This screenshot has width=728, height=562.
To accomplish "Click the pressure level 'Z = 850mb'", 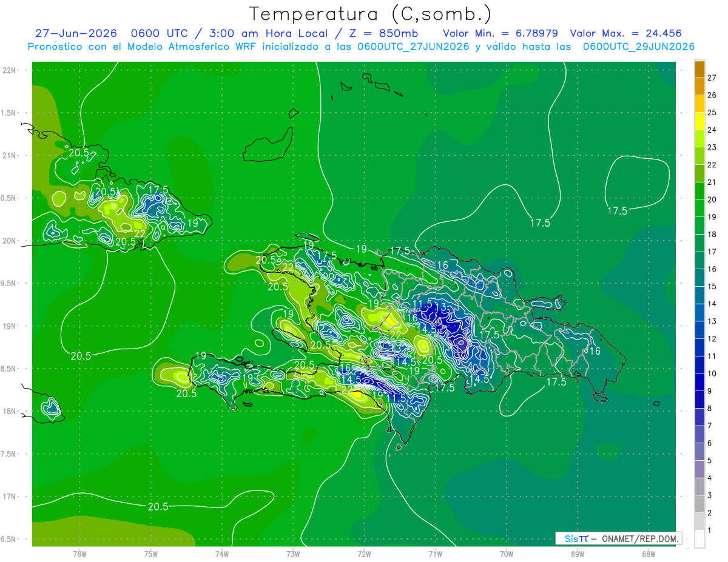I will [x=383, y=33].
